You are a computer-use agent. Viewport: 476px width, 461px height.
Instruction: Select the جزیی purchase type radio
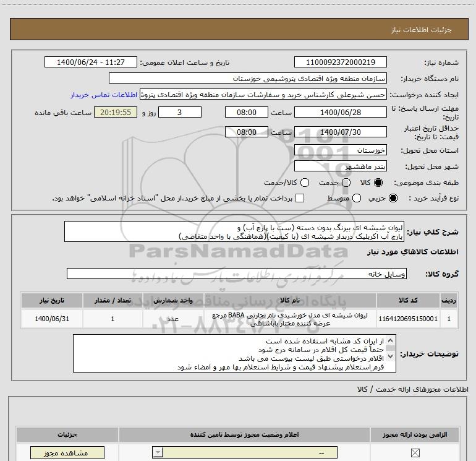click(x=393, y=198)
